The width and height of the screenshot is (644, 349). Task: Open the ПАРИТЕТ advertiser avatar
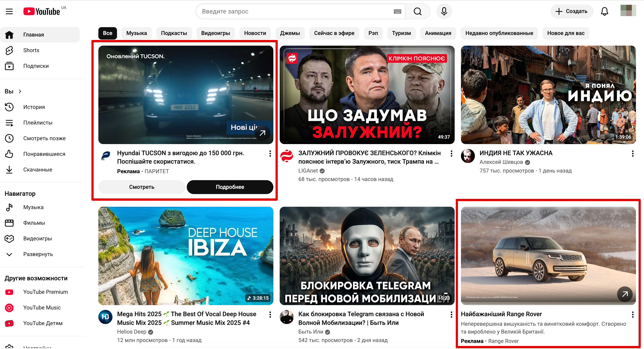tap(105, 156)
